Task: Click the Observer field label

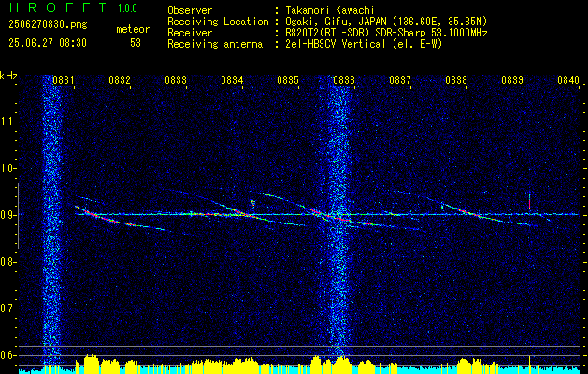Action: coord(190,10)
